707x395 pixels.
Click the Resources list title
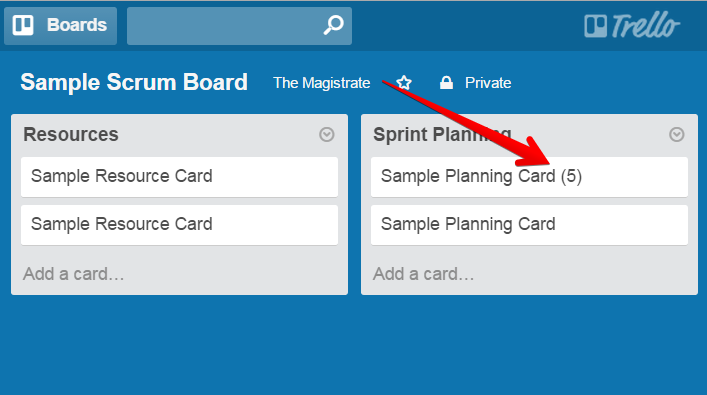pyautogui.click(x=71, y=134)
